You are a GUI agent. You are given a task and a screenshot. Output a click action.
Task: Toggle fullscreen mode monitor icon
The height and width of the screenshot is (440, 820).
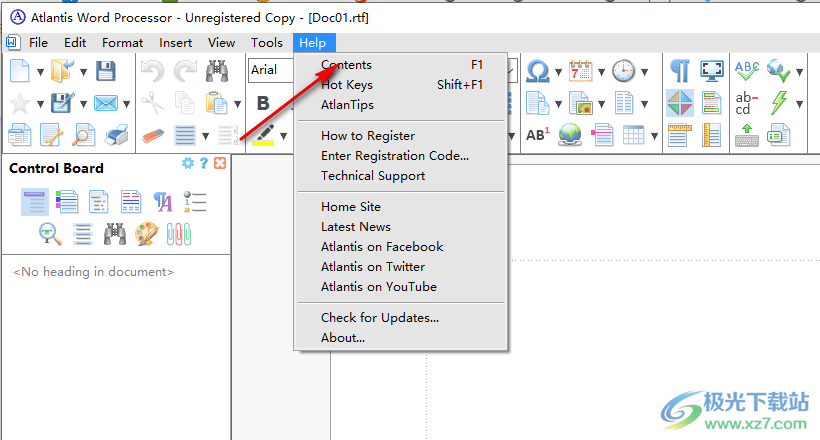[711, 71]
